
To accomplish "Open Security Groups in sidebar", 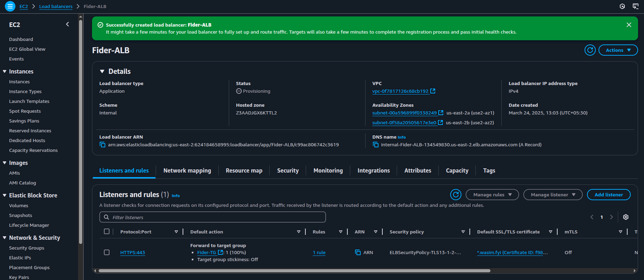I will tap(27, 248).
